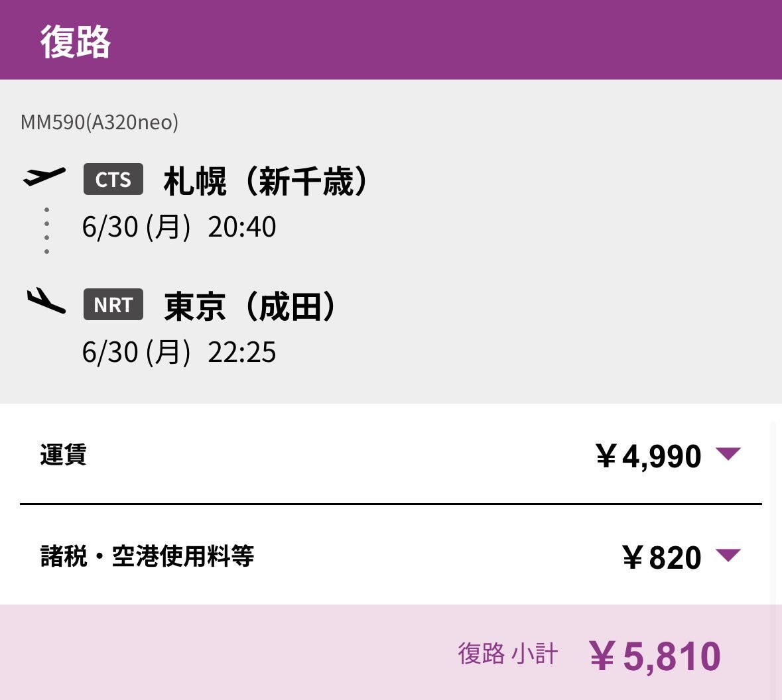782x700 pixels.
Task: Expand the 運賃 fare breakdown arrow
Action: pyautogui.click(x=728, y=453)
